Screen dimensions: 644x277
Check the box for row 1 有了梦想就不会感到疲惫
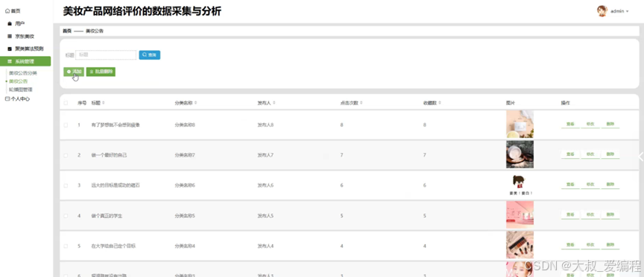pyautogui.click(x=66, y=125)
